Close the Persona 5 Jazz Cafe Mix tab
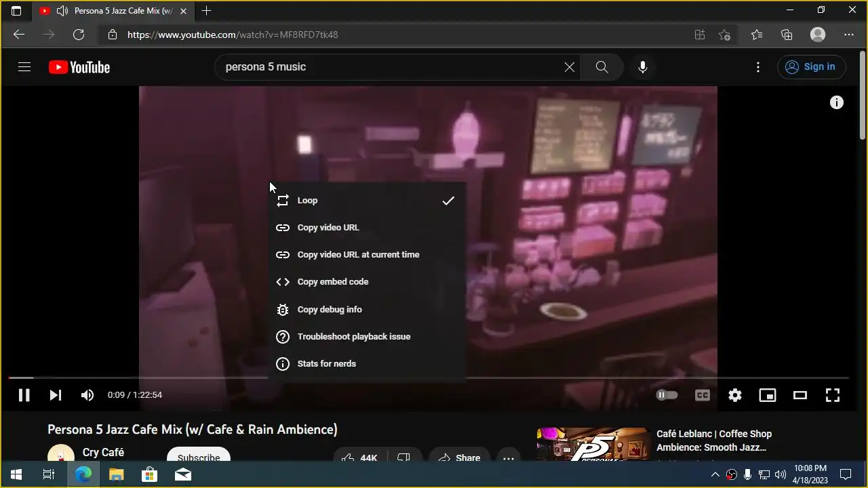Viewport: 868px width, 488px height. click(183, 11)
